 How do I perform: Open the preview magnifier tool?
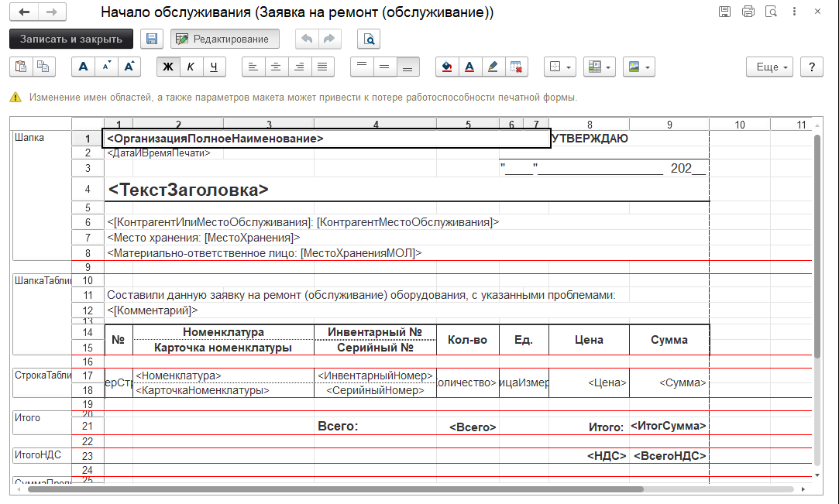coord(368,39)
